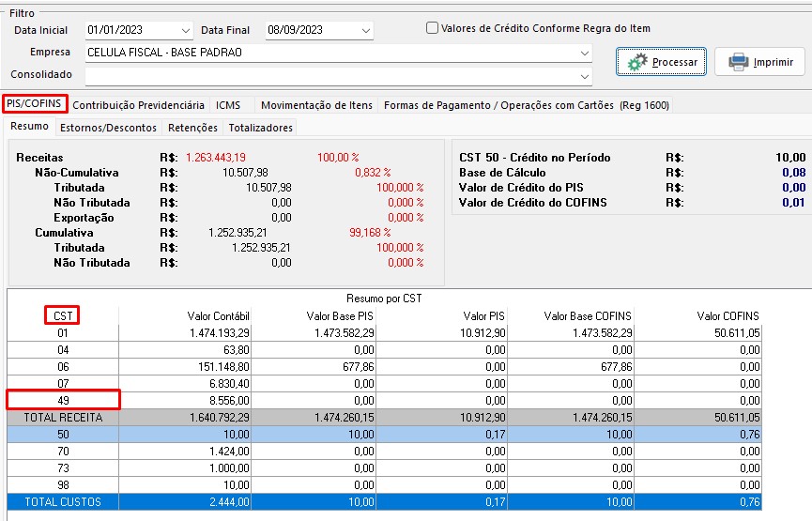Open the Data Final date dropdown
The height and width of the screenshot is (521, 812).
pyautogui.click(x=365, y=31)
